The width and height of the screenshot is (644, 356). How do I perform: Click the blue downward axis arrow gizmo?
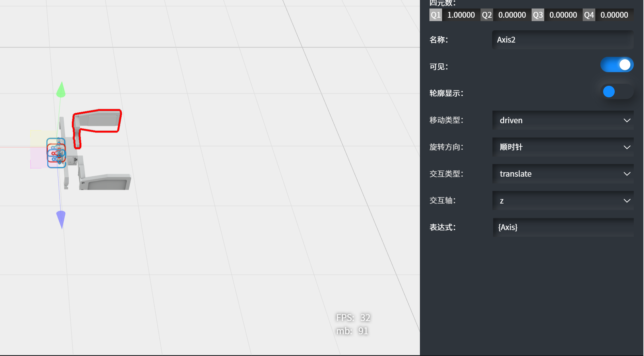pos(61,219)
